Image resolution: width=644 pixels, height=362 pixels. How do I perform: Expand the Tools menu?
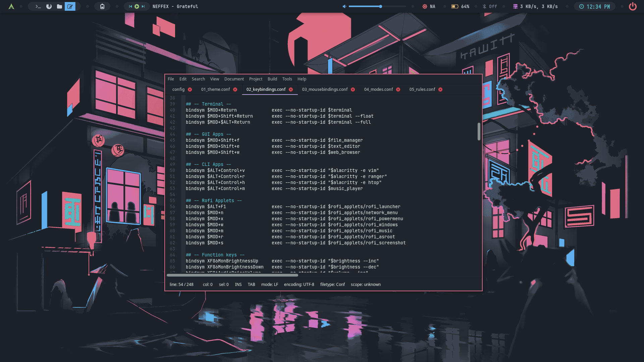pos(287,79)
